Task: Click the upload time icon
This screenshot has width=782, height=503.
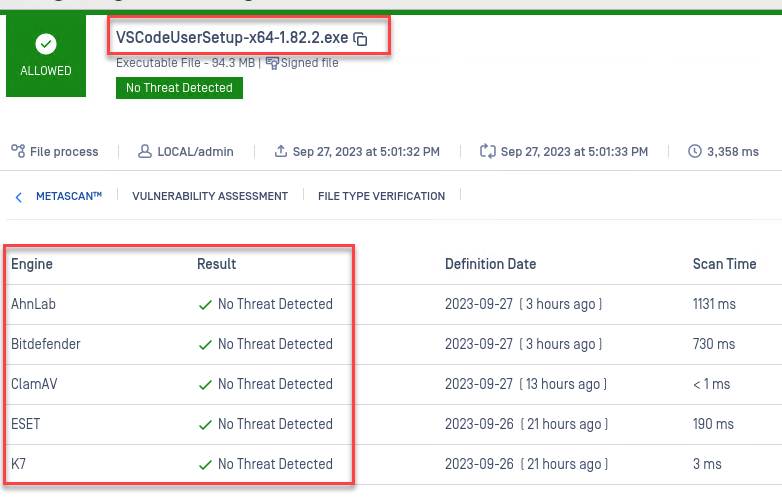Action: 281,151
